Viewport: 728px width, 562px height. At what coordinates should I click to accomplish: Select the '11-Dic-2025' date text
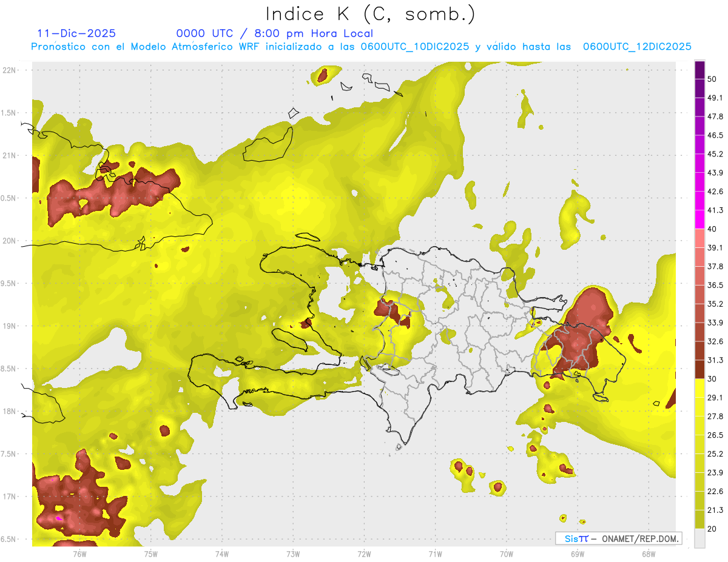tap(76, 33)
